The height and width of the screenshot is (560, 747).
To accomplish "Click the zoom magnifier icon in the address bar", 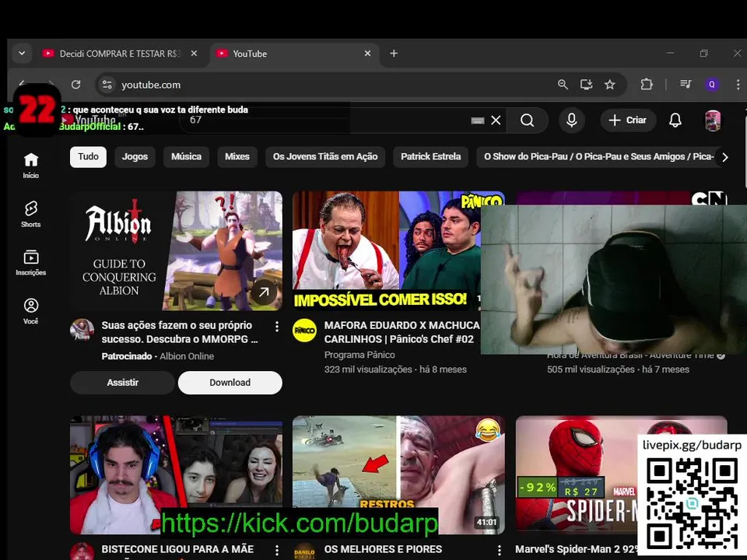I will tap(563, 84).
